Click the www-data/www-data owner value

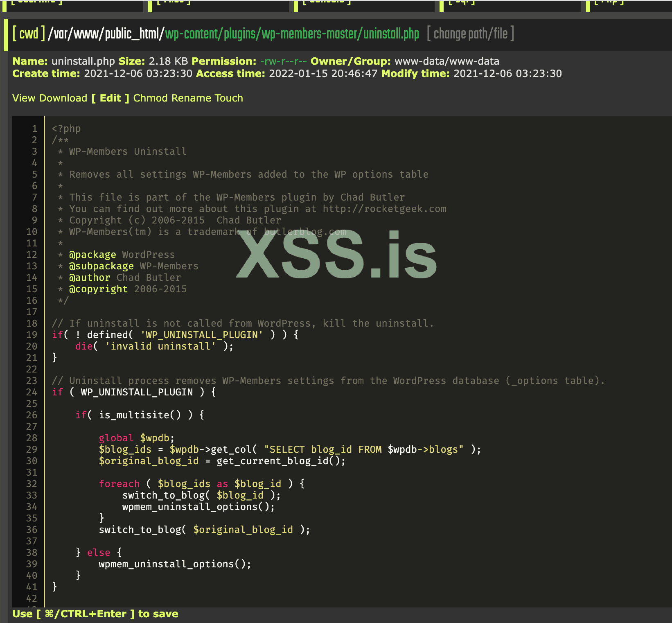(x=446, y=61)
